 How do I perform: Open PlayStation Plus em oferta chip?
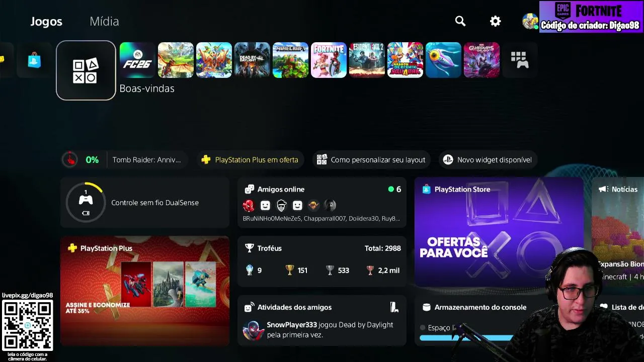coord(250,160)
